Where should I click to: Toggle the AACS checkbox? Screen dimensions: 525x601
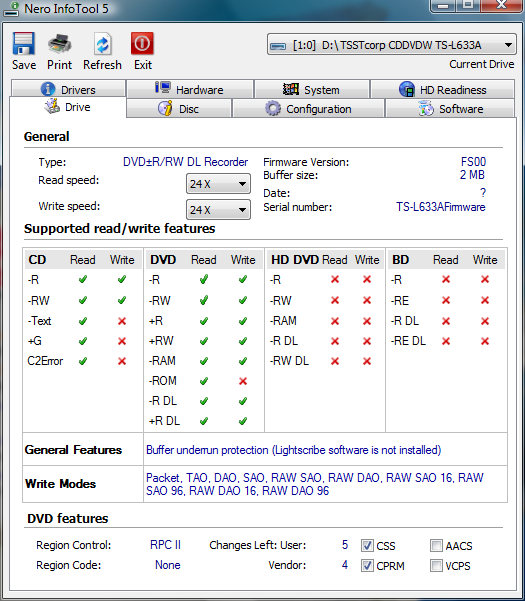click(436, 545)
